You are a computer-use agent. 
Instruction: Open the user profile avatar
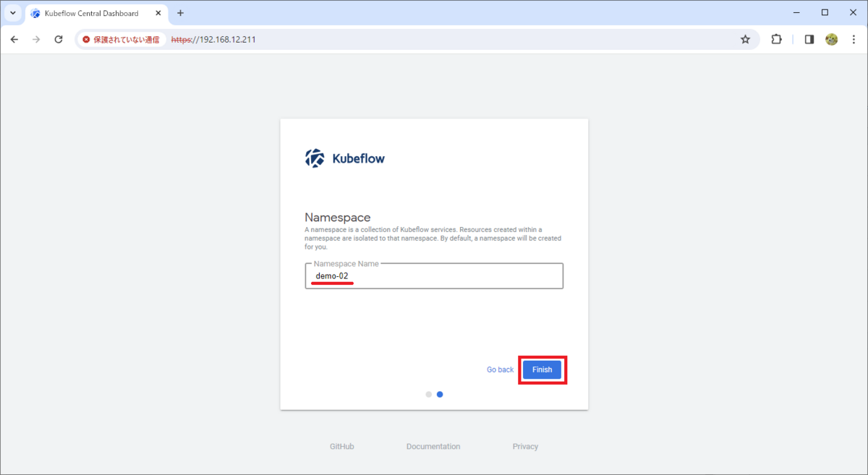pyautogui.click(x=832, y=40)
